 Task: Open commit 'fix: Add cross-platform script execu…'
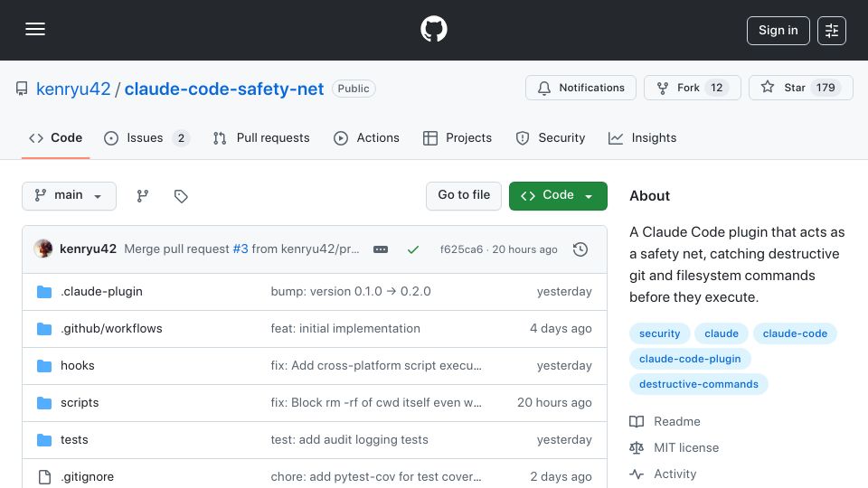pos(376,366)
